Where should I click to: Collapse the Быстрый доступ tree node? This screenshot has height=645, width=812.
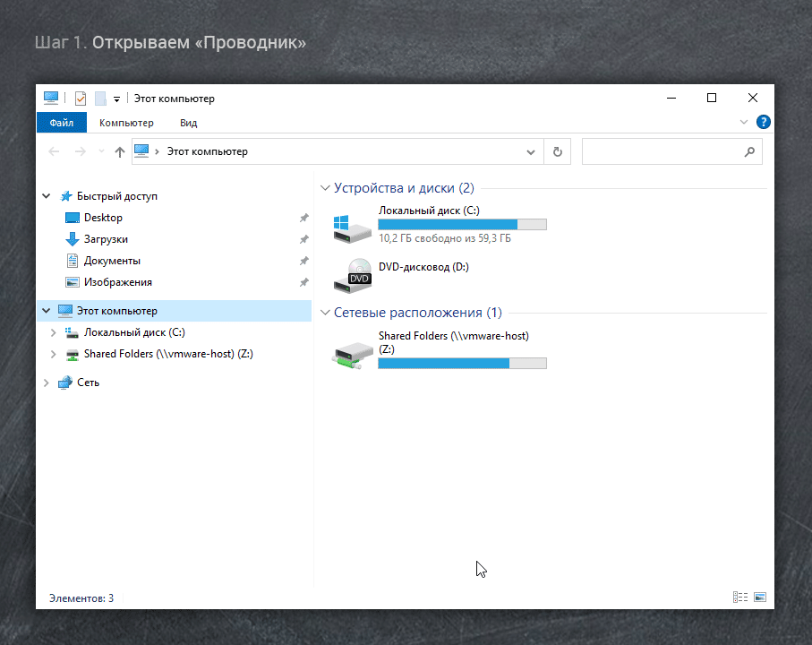point(47,196)
